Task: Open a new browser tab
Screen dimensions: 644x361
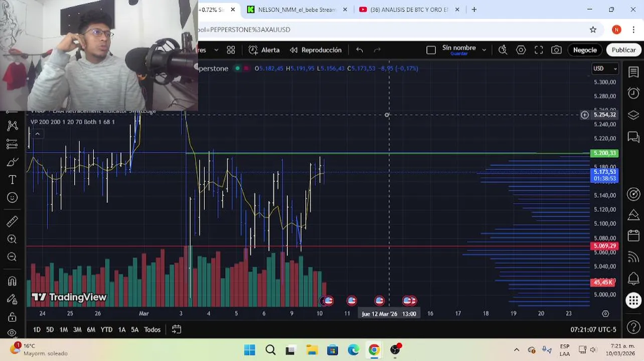Action: [x=474, y=10]
